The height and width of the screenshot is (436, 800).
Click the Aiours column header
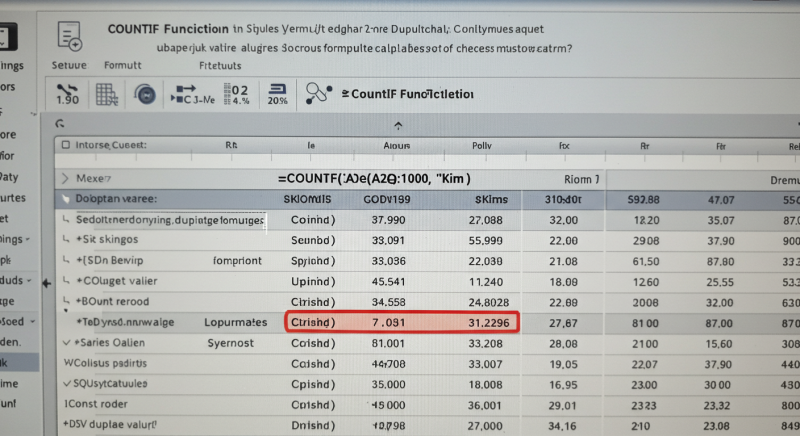click(396, 146)
